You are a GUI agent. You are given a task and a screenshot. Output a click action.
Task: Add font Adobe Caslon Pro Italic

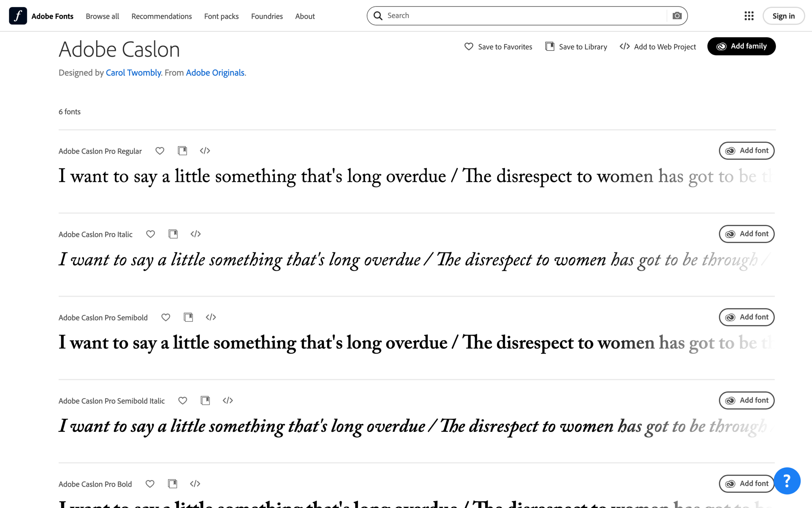(x=747, y=234)
